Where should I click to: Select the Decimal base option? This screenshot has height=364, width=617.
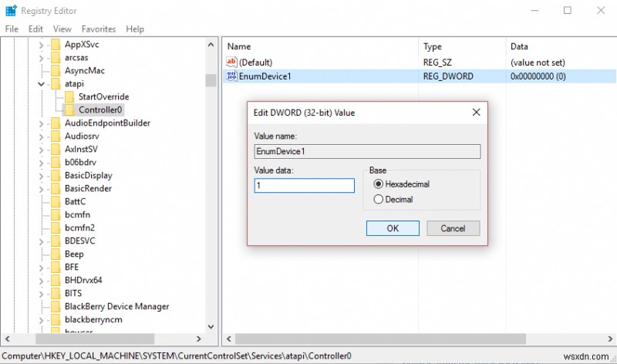(393, 199)
